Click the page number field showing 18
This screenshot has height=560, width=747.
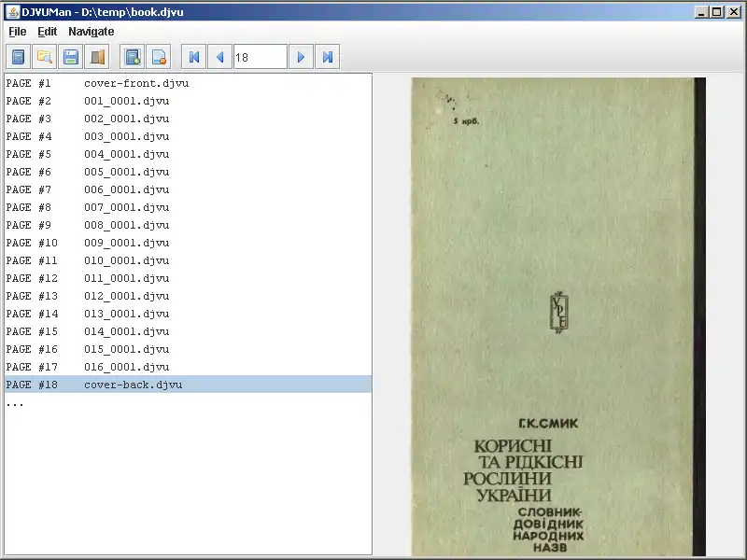click(261, 57)
